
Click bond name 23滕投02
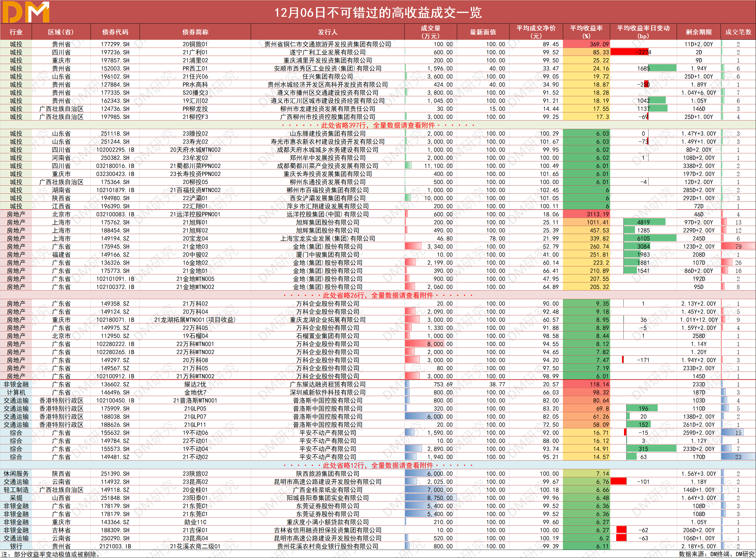pos(195,134)
